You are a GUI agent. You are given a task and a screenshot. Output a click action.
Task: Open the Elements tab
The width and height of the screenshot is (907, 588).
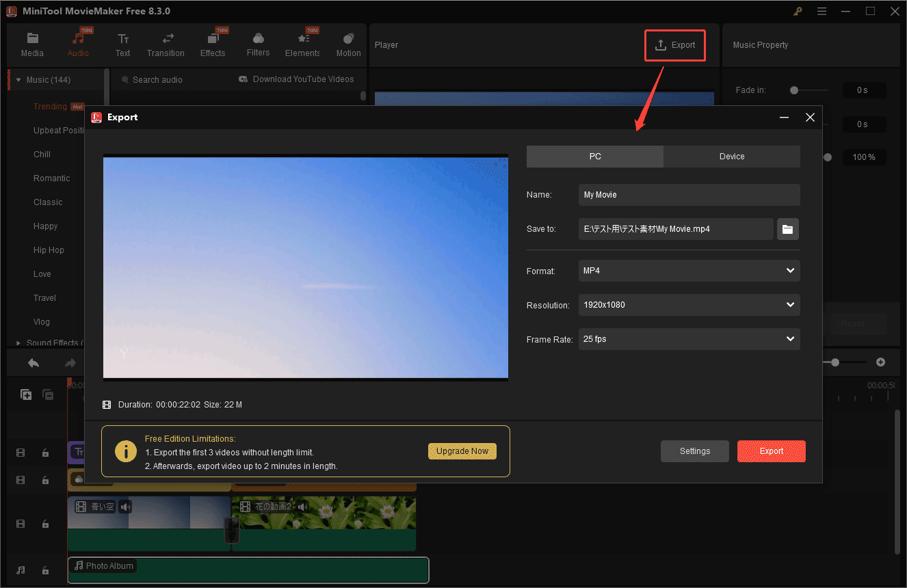302,46
